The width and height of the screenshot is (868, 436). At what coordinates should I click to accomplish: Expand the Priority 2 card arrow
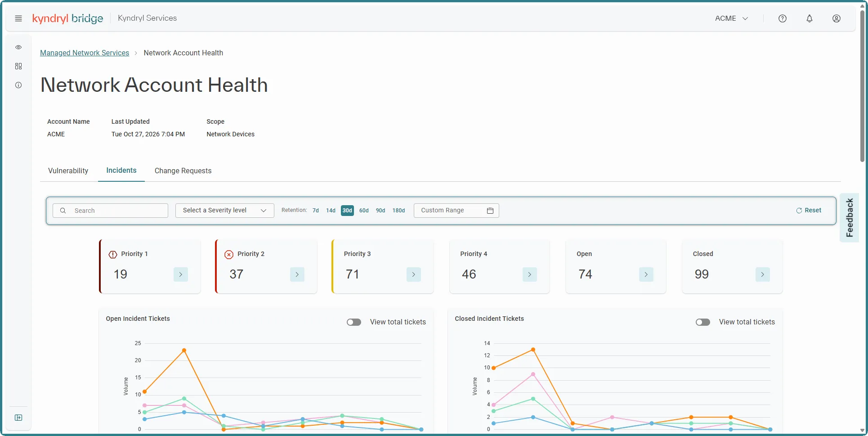click(x=297, y=274)
